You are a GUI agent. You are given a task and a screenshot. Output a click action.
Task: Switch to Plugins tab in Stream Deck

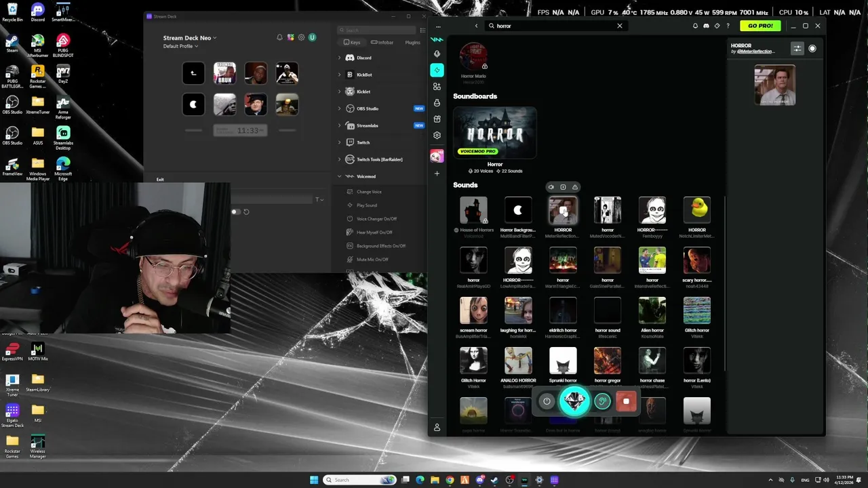412,43
